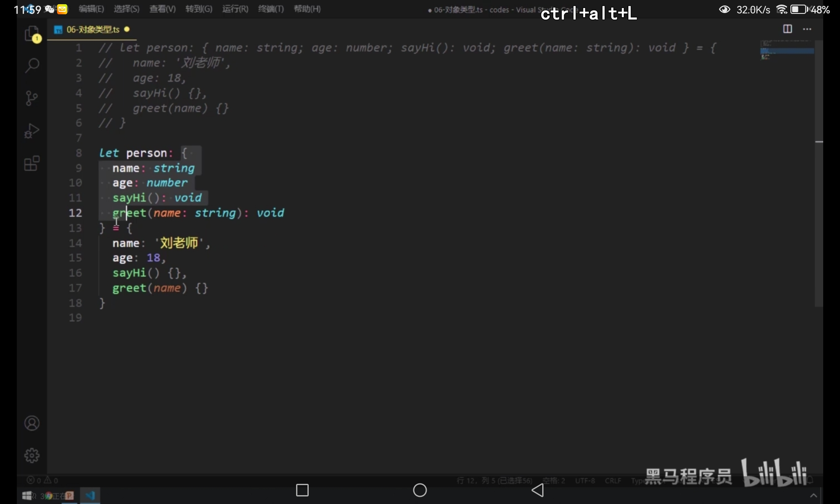840x504 pixels.
Task: Open the 运行(R) run menu
Action: 235,9
